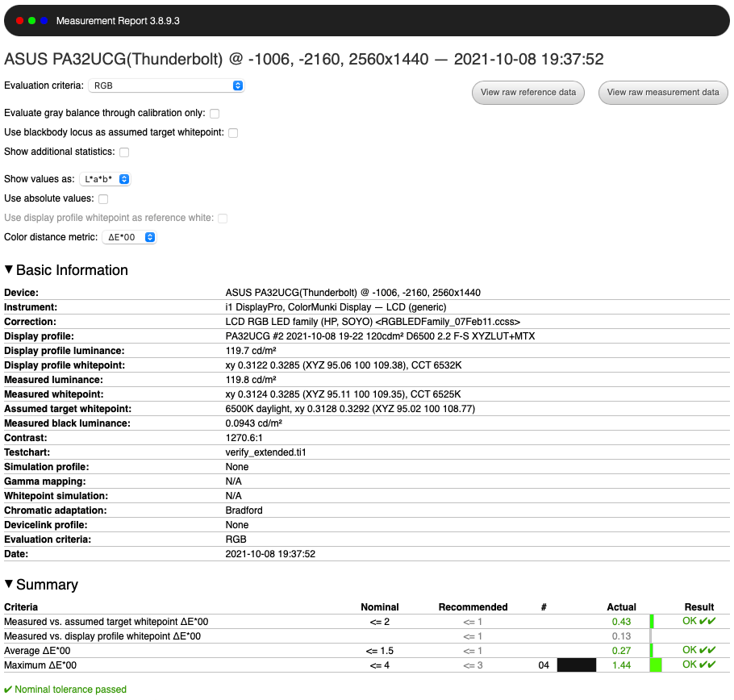
Task: Open Color distance metric ΔE*00 dropdown
Action: pos(127,238)
